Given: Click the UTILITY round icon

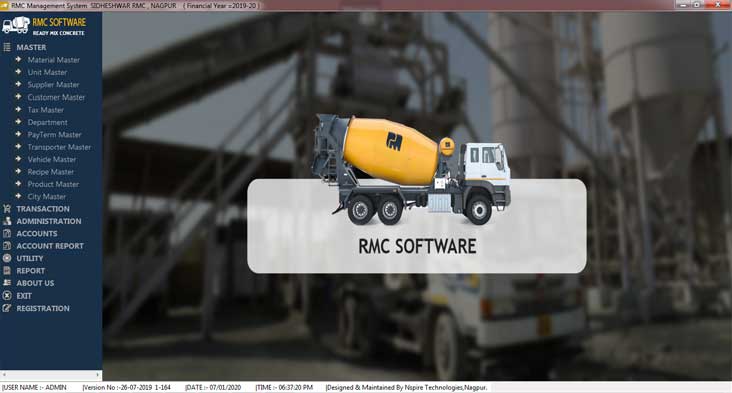Looking at the screenshot, I should click(7, 258).
